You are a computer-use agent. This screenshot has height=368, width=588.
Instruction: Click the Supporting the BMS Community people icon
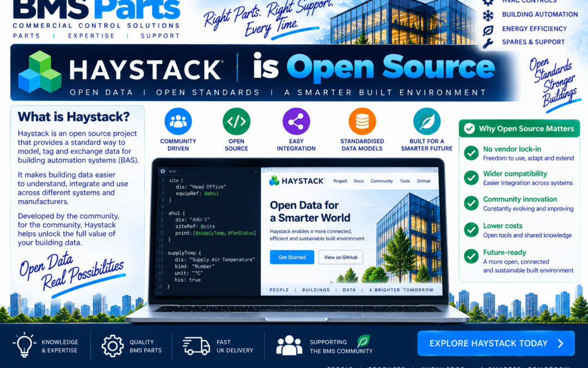[289, 346]
